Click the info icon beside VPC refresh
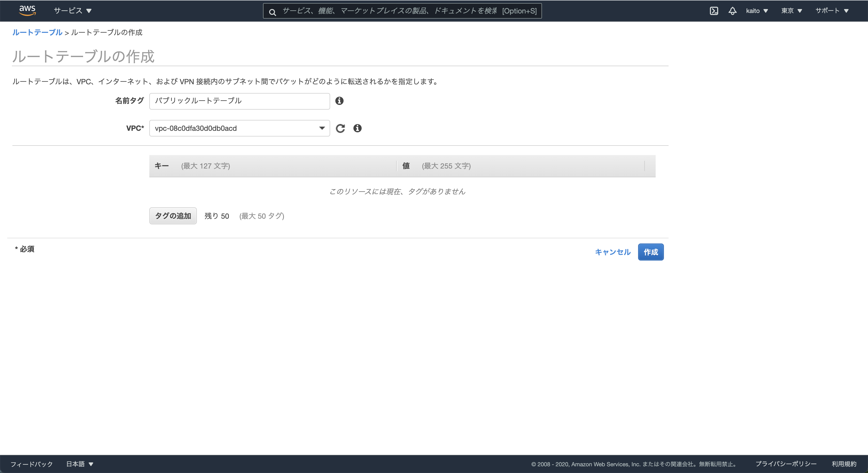This screenshot has width=868, height=473. [358, 128]
